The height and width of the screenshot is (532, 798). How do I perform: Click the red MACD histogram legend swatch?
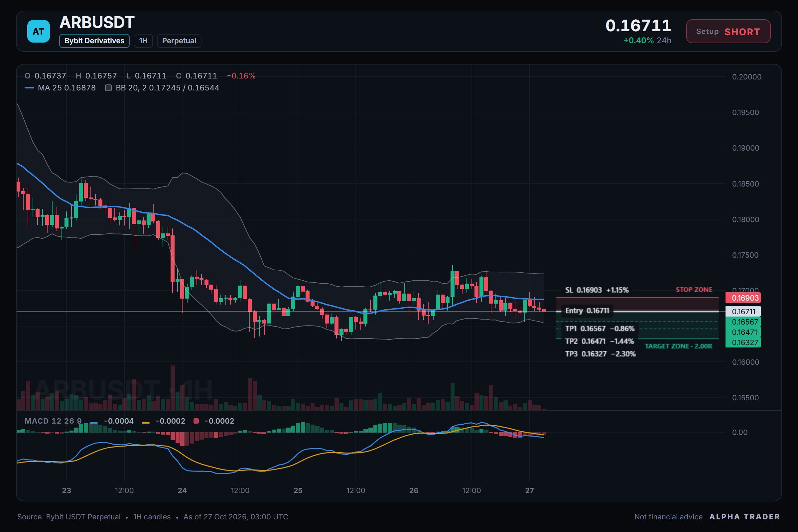tap(196, 421)
